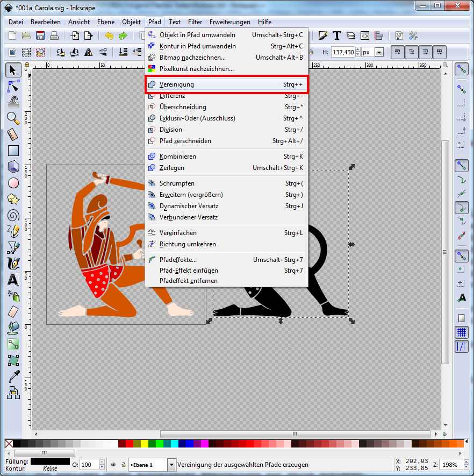
Task: Click the opacity O input field
Action: pyautogui.click(x=89, y=465)
